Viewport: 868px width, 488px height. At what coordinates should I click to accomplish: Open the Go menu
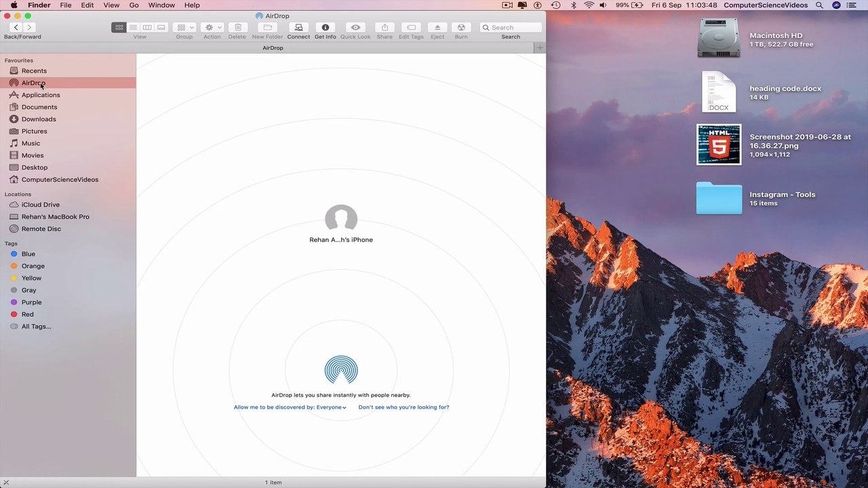point(134,5)
